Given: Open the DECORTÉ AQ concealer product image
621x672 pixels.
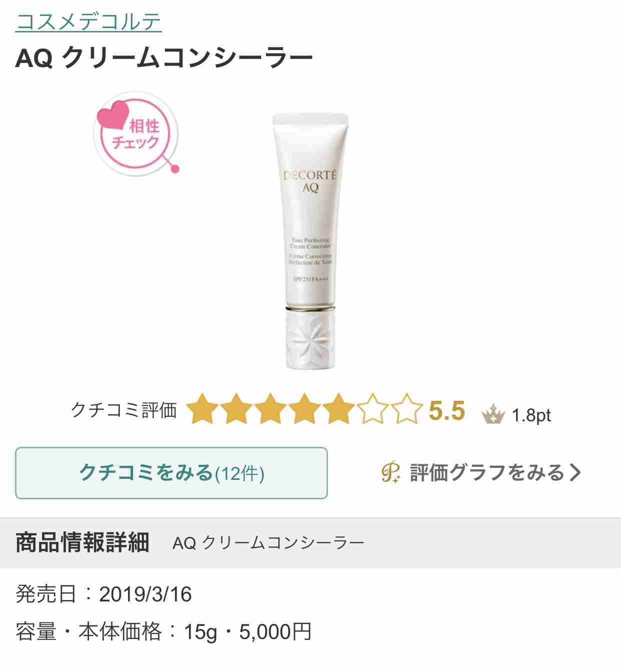Looking at the screenshot, I should click(310, 241).
